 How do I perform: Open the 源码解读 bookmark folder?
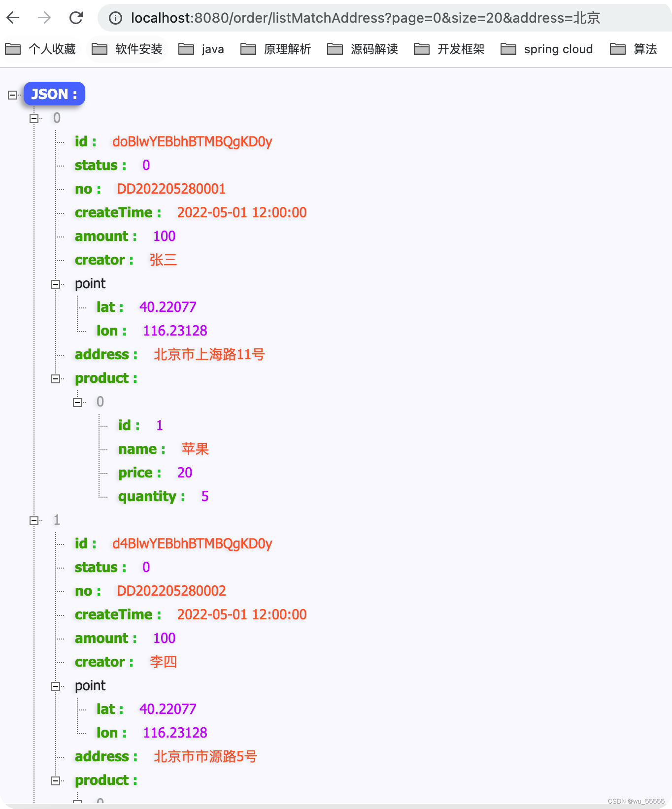tap(363, 49)
